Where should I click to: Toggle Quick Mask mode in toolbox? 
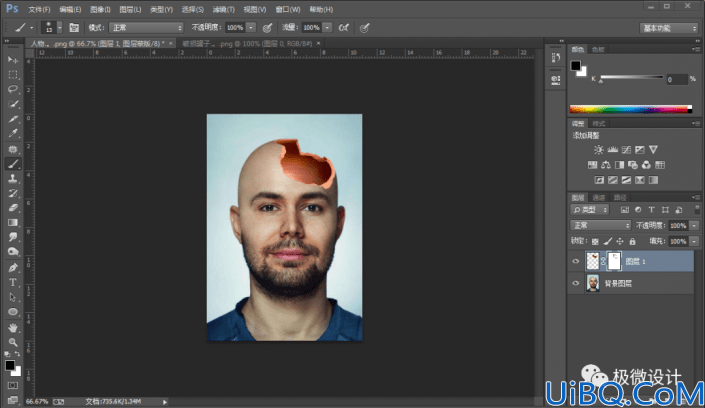pos(13,386)
